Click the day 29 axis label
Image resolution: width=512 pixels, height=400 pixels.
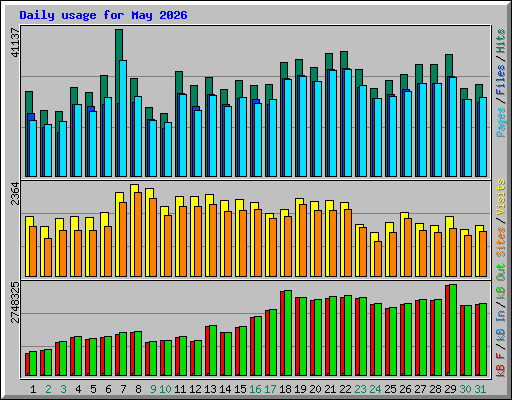coord(450,389)
